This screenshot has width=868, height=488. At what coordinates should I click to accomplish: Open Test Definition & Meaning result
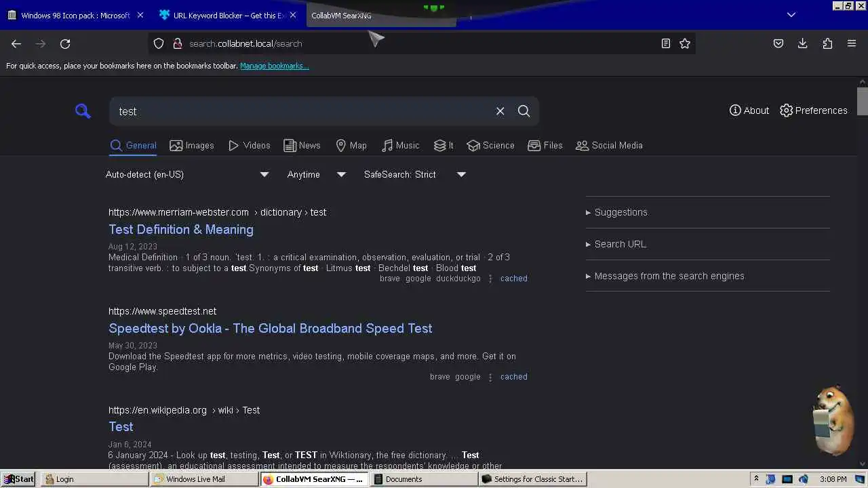181,229
